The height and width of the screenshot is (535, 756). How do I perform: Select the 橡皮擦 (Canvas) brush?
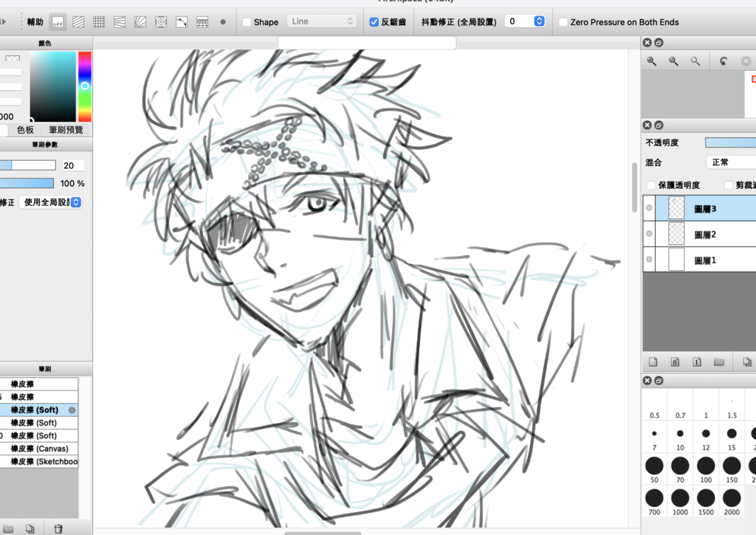(38, 449)
